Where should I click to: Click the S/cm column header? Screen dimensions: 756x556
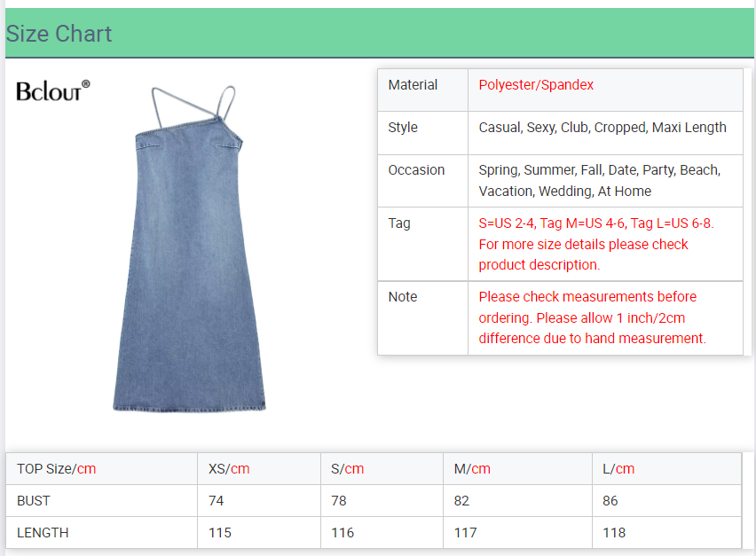pos(347,469)
